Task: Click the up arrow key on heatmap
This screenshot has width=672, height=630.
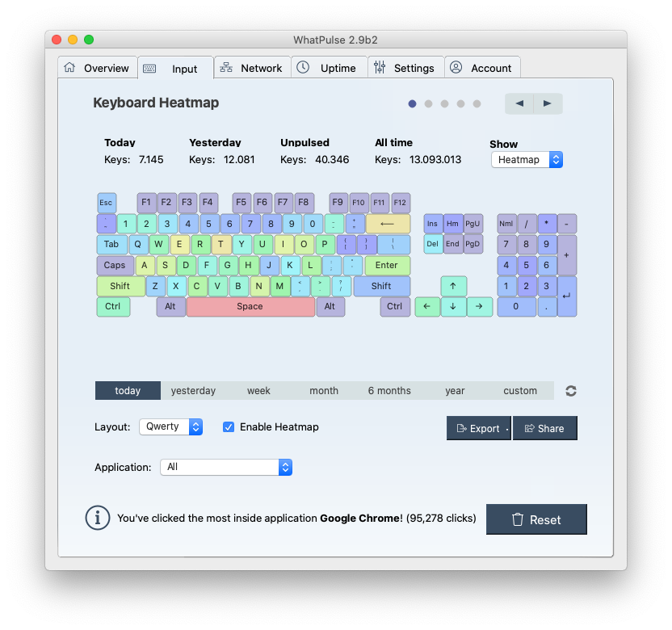Action: click(x=453, y=286)
